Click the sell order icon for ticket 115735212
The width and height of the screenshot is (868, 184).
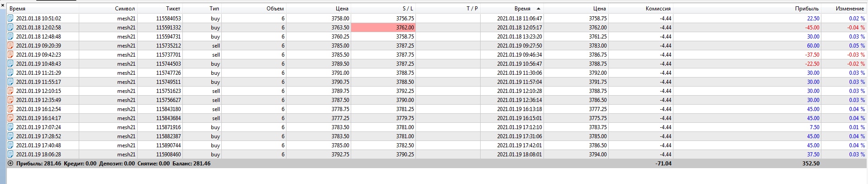11,46
